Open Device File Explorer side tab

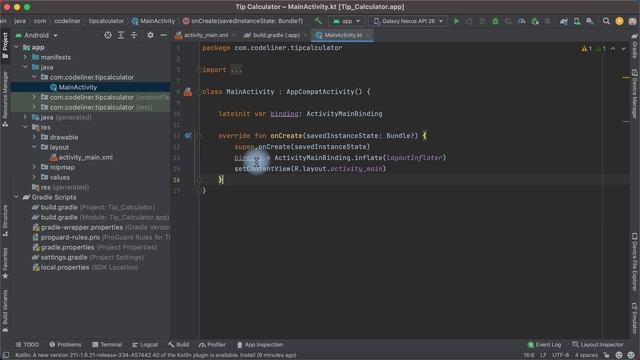coord(635,262)
